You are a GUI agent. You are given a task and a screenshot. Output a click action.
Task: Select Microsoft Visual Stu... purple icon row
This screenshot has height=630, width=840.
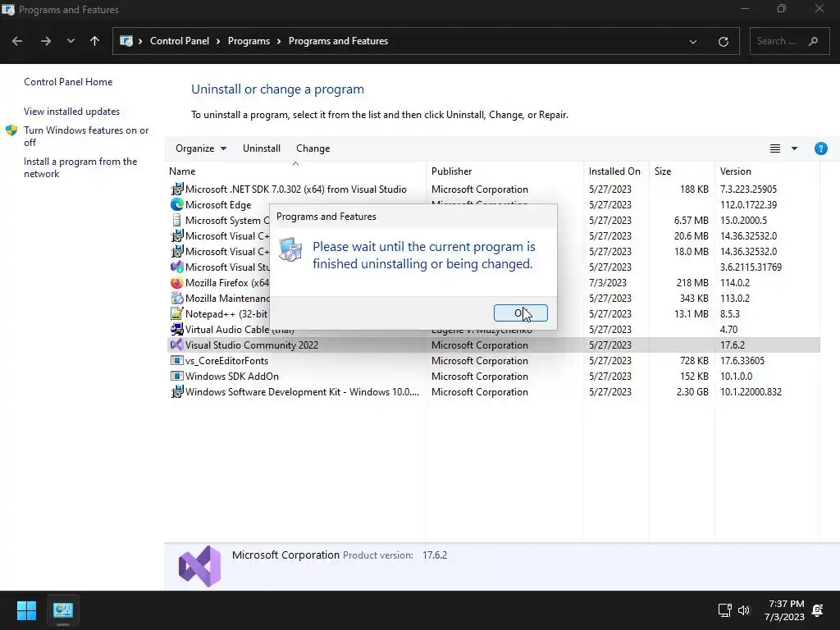tap(177, 267)
